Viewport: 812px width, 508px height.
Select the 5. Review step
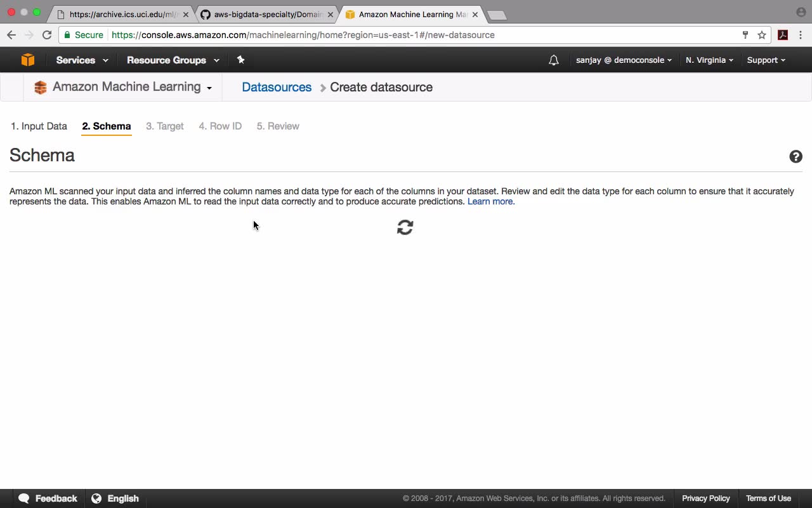278,126
